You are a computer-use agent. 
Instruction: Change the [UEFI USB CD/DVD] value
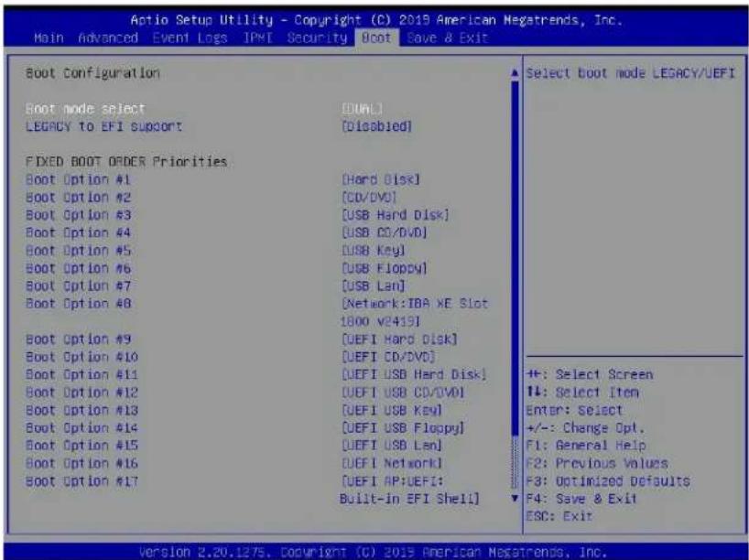pos(403,393)
